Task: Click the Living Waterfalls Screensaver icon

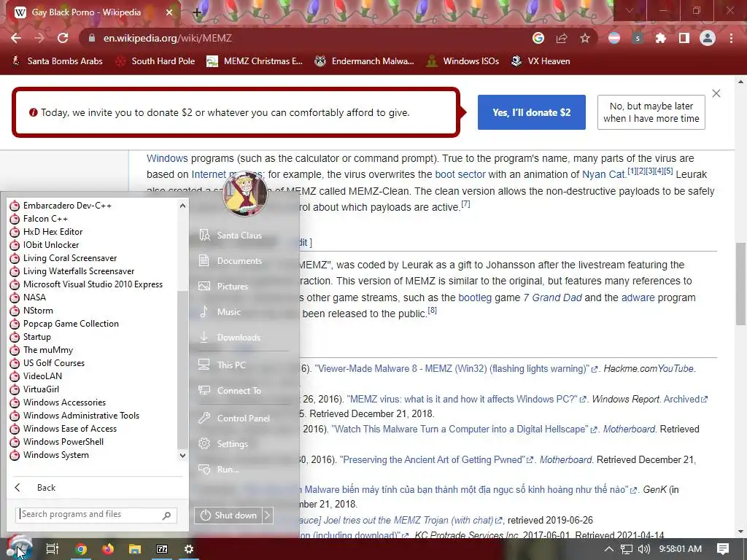Action: click(x=15, y=271)
